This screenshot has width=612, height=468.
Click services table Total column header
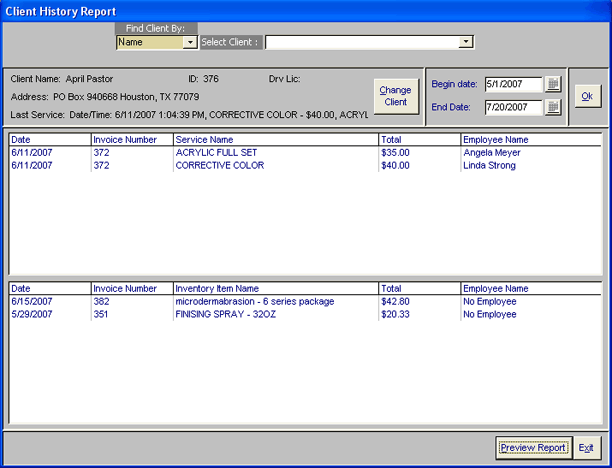coord(420,140)
